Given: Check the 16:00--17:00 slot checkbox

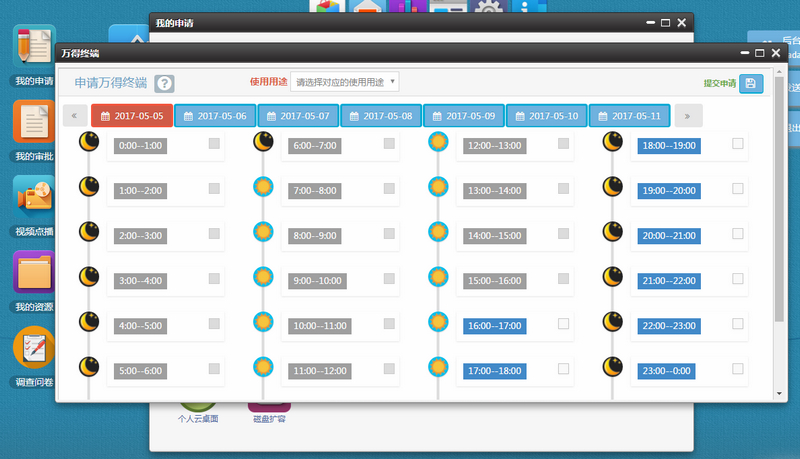Looking at the screenshot, I should [x=563, y=324].
